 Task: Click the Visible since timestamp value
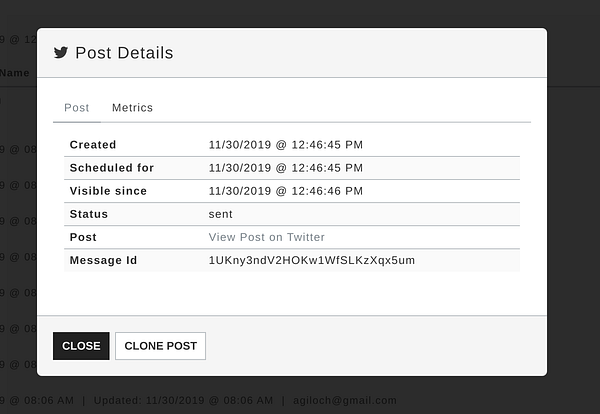coord(286,191)
